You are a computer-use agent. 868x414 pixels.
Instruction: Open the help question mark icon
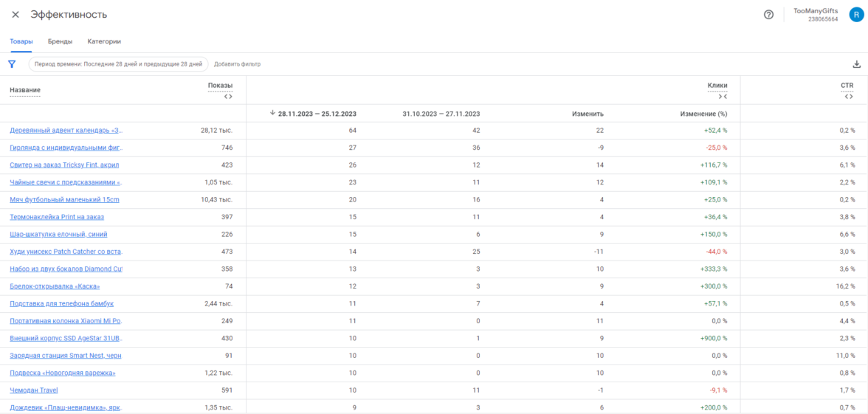pos(768,15)
